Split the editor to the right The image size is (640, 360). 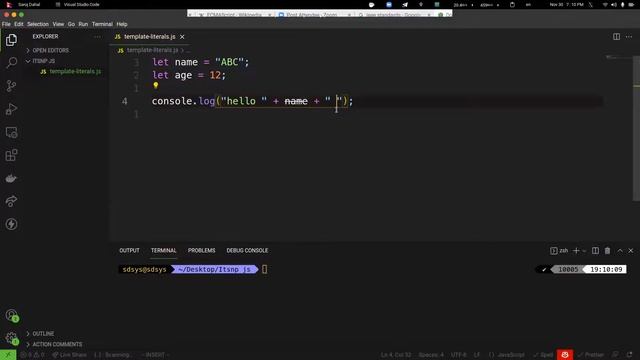coord(616,37)
